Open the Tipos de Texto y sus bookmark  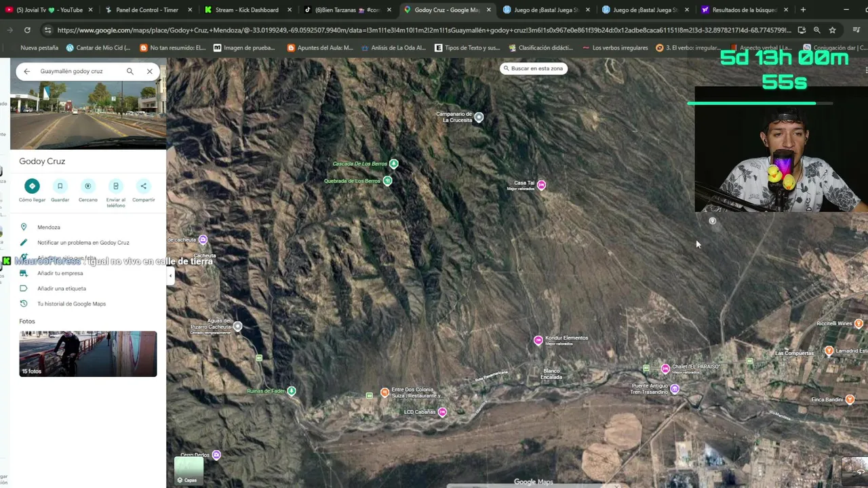pyautogui.click(x=467, y=48)
